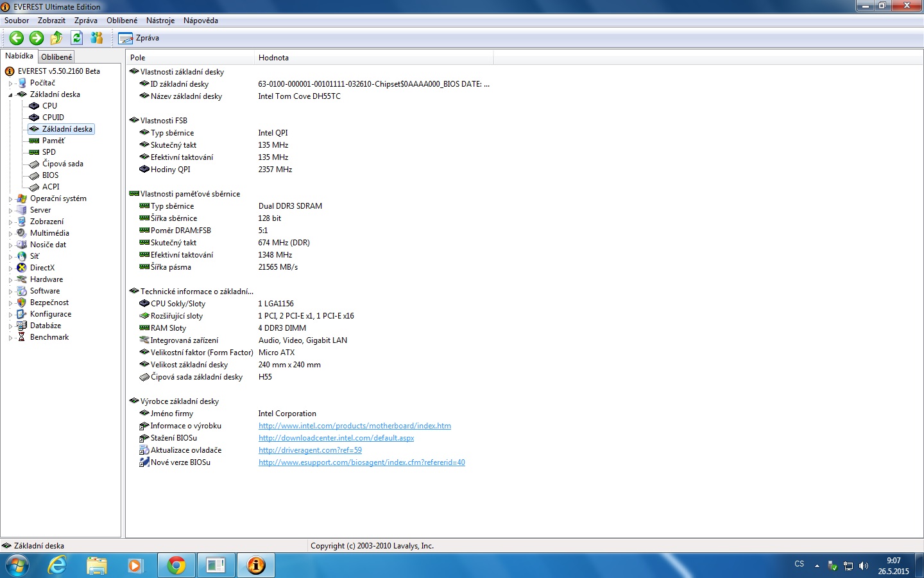Image resolution: width=924 pixels, height=578 pixels.
Task: Select Paměť in the tree
Action: coord(53,141)
